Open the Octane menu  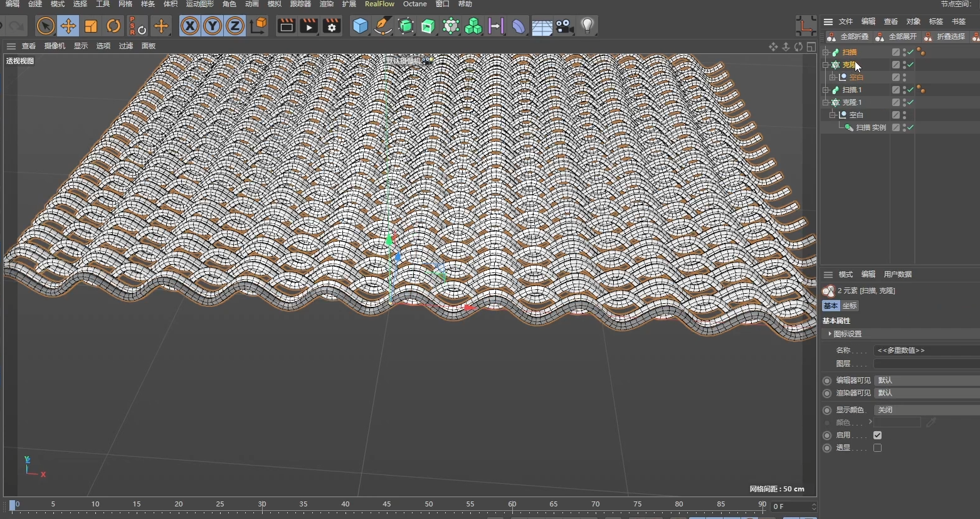pyautogui.click(x=414, y=4)
